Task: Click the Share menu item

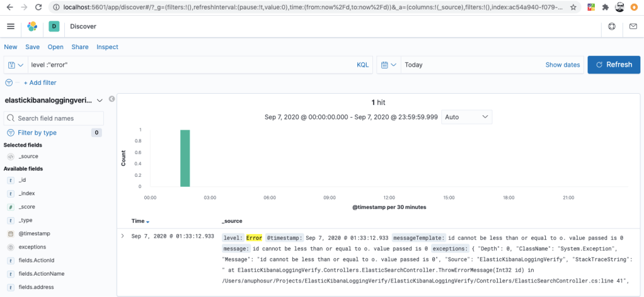Action: coord(80,47)
